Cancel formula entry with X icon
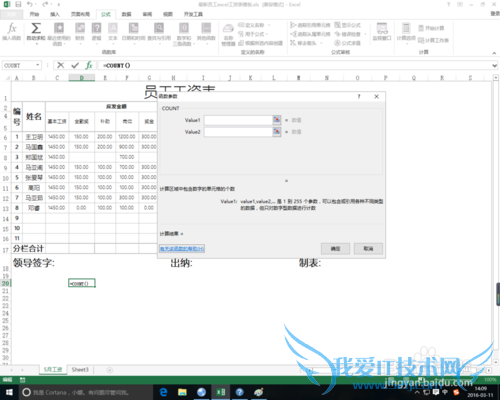 60,65
